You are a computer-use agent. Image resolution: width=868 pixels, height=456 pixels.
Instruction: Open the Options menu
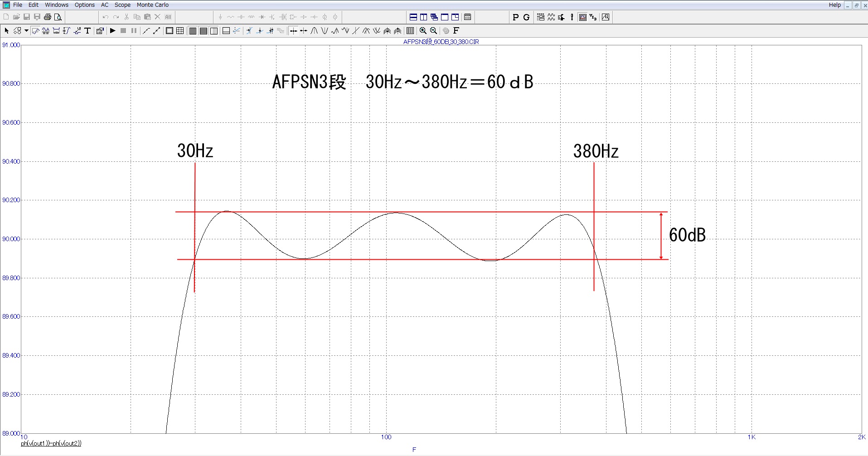pos(85,5)
